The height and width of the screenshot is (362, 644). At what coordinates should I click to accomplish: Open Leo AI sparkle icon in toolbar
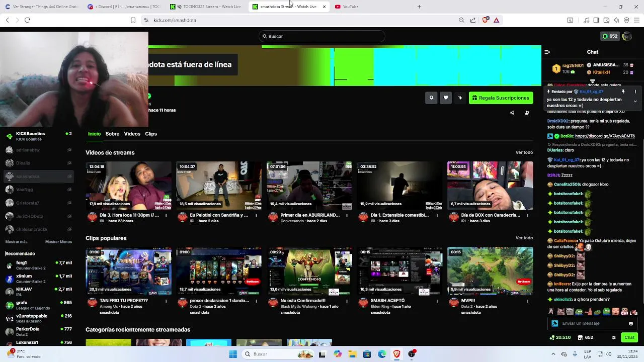pos(616,20)
